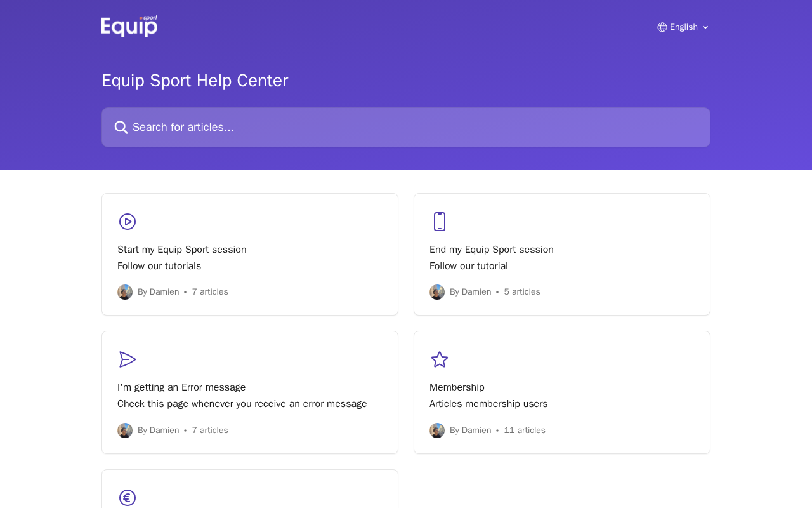Click the search magnifier icon

(x=121, y=128)
